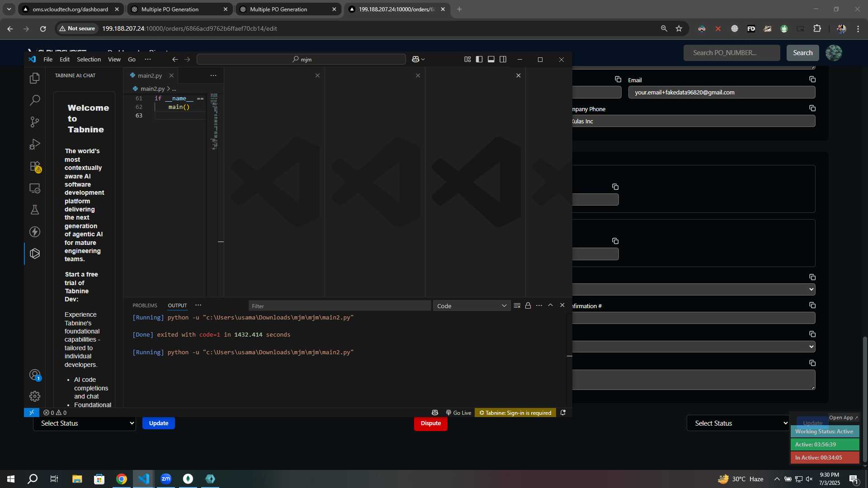
Task: Toggle panel layout icon in title bar
Action: [x=491, y=59]
